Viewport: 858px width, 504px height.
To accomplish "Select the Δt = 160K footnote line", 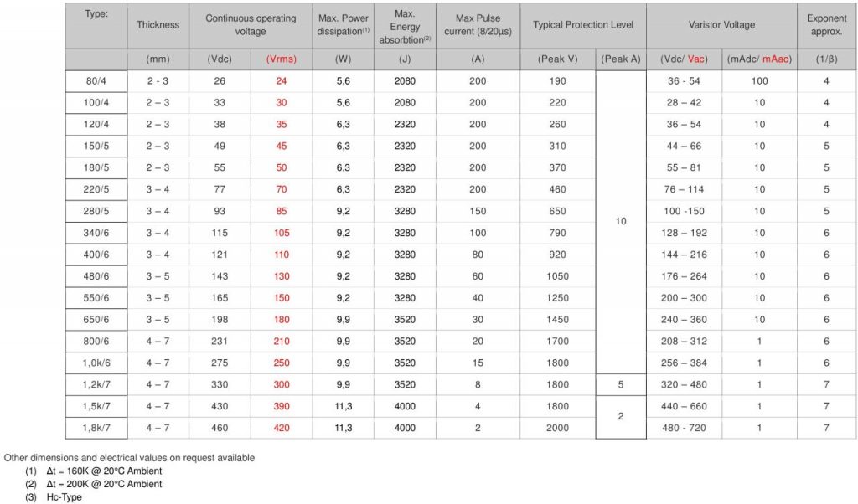I will pos(94,471).
